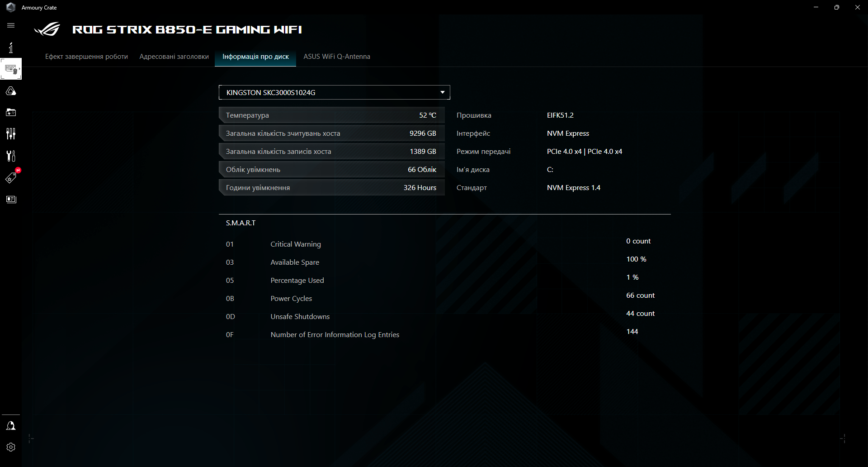Click the '100 %' Available Spare value
This screenshot has width=868, height=467.
(636, 259)
